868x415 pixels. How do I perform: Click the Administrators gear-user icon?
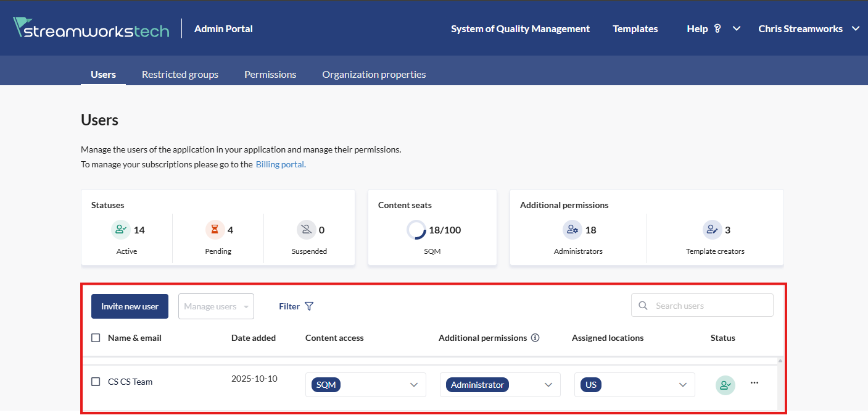pos(571,230)
